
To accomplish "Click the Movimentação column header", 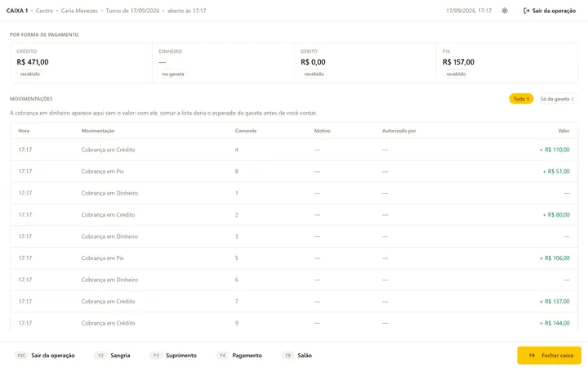I will coord(98,131).
